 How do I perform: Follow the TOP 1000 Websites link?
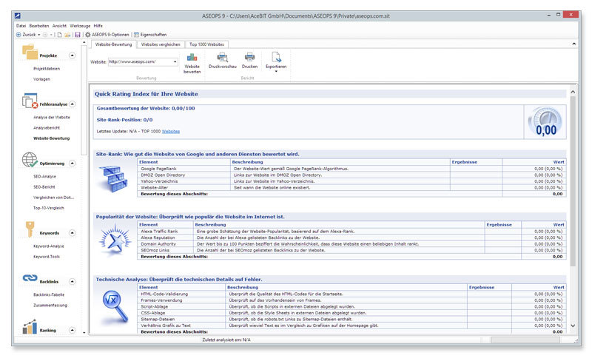(171, 132)
